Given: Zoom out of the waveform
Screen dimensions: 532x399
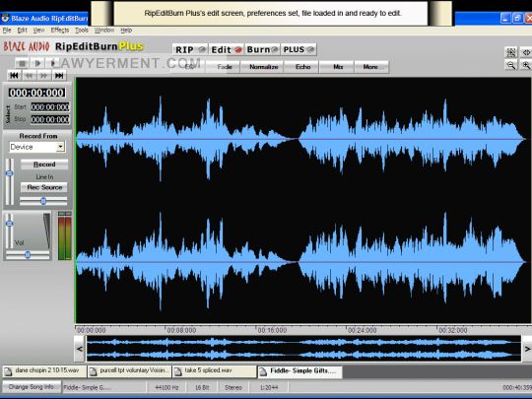Looking at the screenshot, I should [511, 65].
